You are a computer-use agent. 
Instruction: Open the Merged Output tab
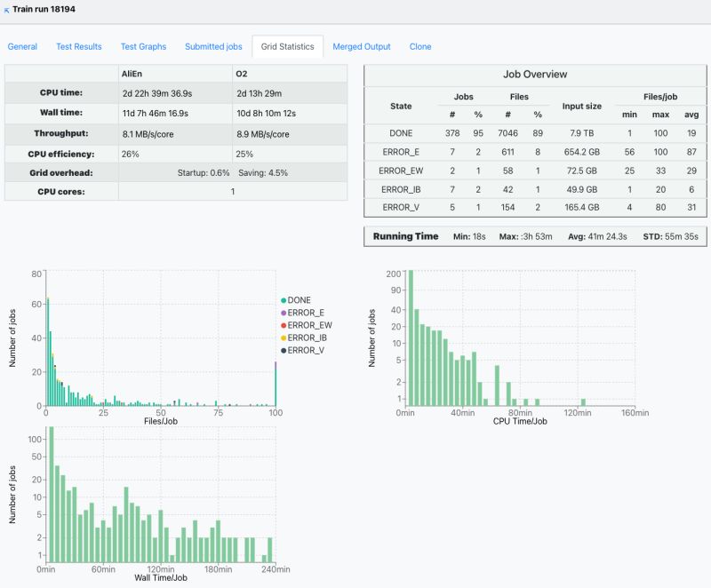point(362,47)
